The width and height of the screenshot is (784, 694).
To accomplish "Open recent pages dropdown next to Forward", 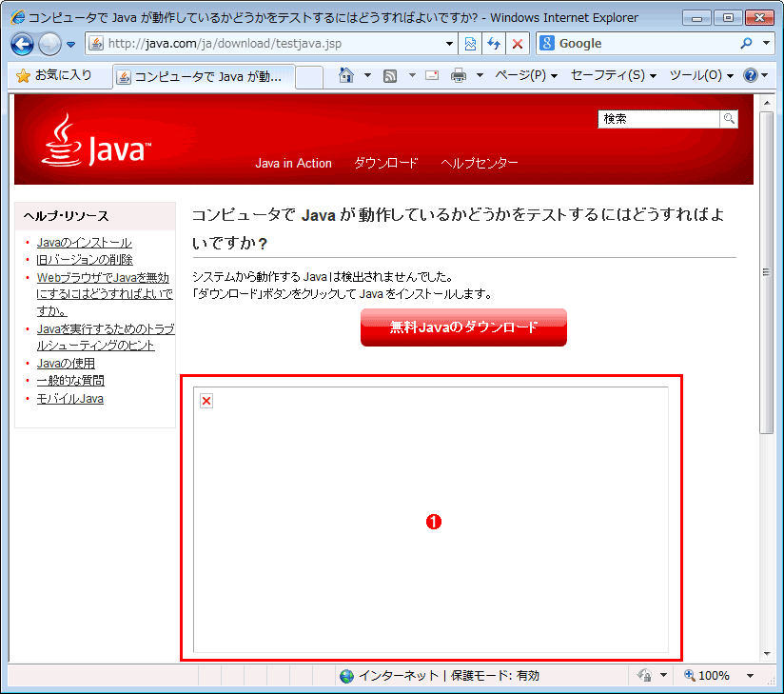I will pos(71,45).
